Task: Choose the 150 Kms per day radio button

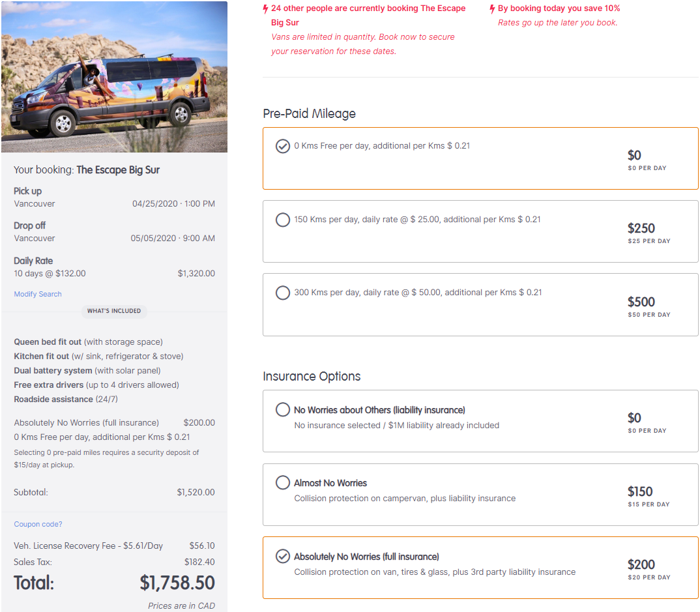Action: click(x=283, y=220)
